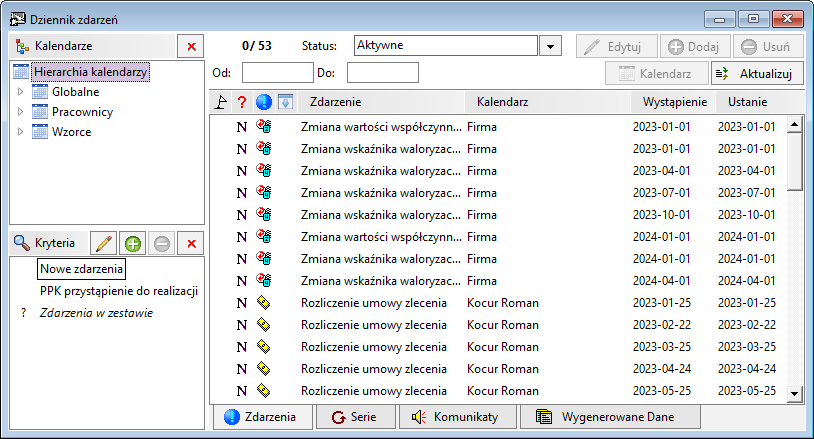Open the Wygenerowane Dane tab
This screenshot has height=439, width=814.
[x=610, y=417]
